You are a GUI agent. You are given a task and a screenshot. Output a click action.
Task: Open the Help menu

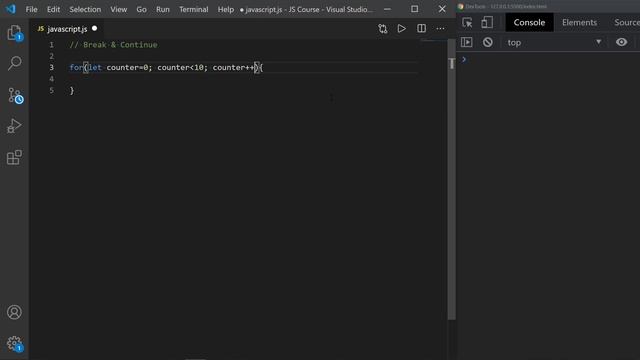[x=225, y=9]
